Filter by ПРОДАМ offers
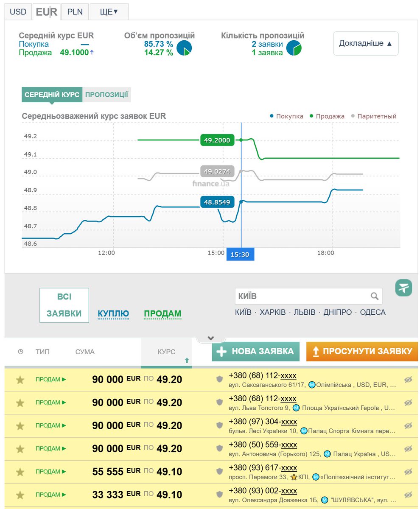 click(x=162, y=314)
